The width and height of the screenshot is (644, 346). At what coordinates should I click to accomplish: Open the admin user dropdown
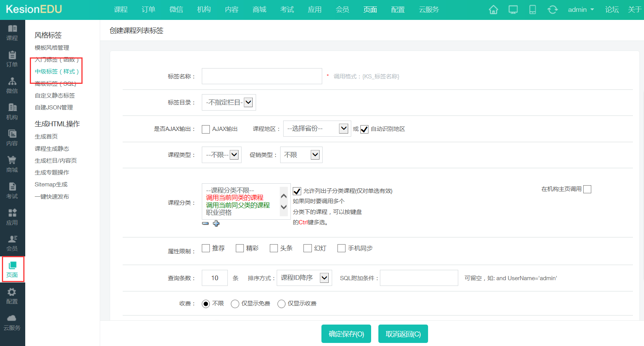(x=581, y=10)
